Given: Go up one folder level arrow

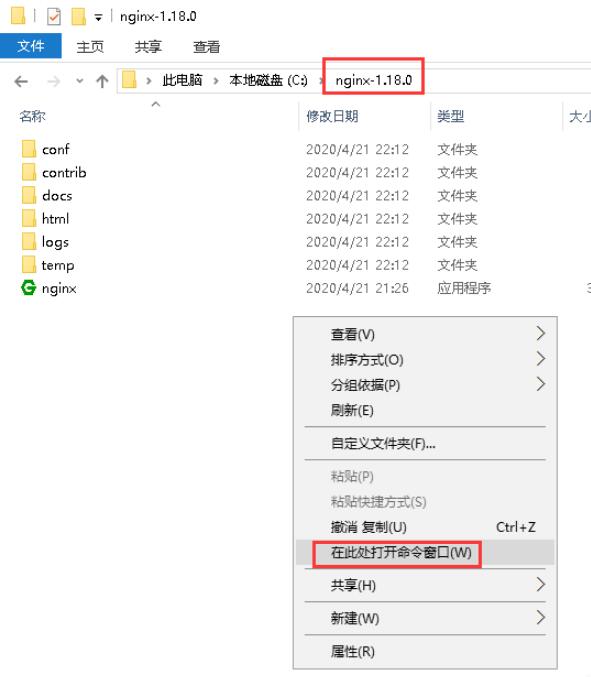Looking at the screenshot, I should click(102, 81).
